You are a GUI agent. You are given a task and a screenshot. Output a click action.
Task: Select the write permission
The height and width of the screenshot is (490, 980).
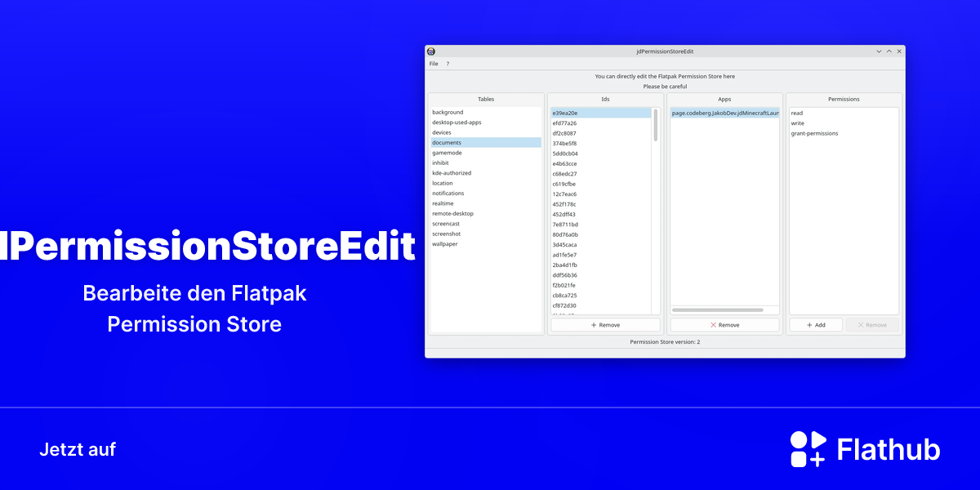pyautogui.click(x=844, y=123)
